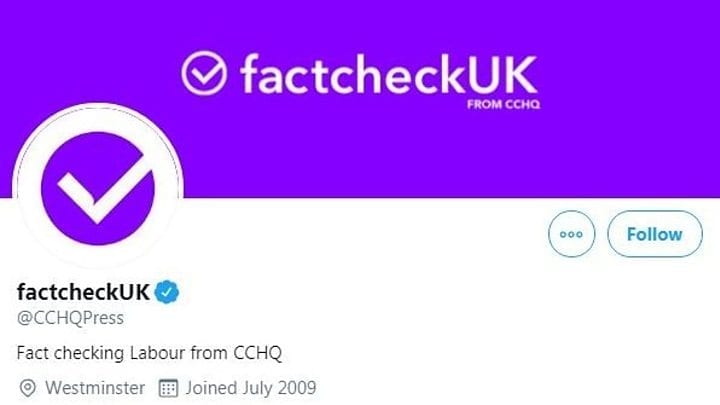
Task: Select the bold factcheckUK display name
Action: 83,292
